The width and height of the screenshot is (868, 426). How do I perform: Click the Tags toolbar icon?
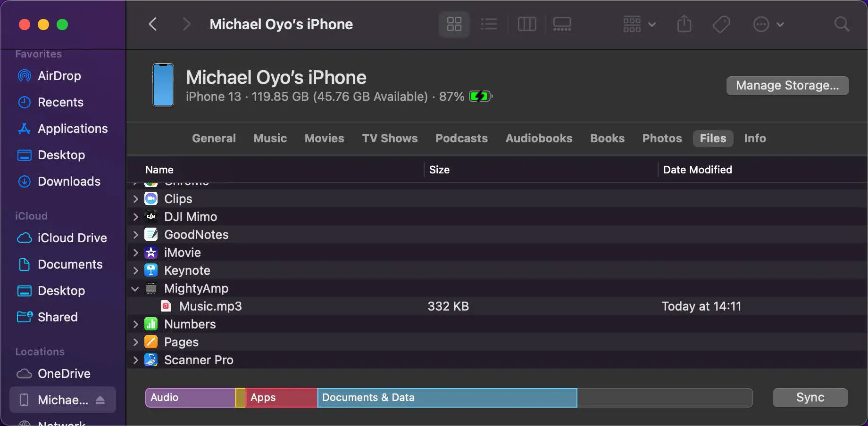pyautogui.click(x=721, y=24)
